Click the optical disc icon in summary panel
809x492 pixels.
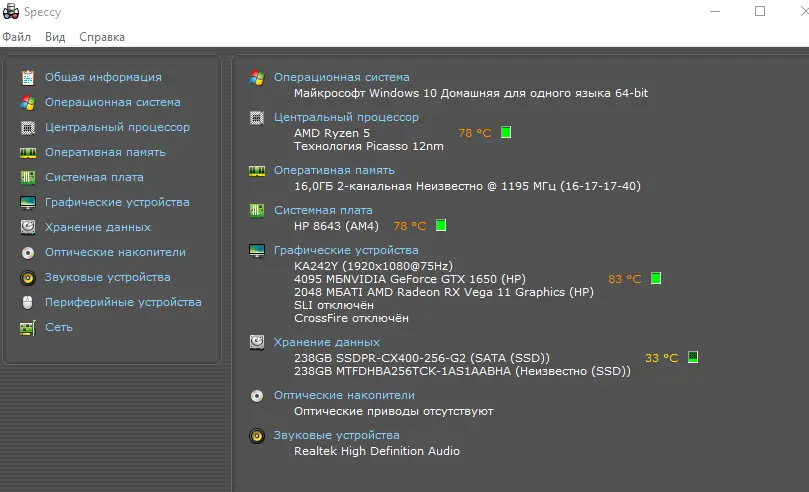tap(257, 396)
